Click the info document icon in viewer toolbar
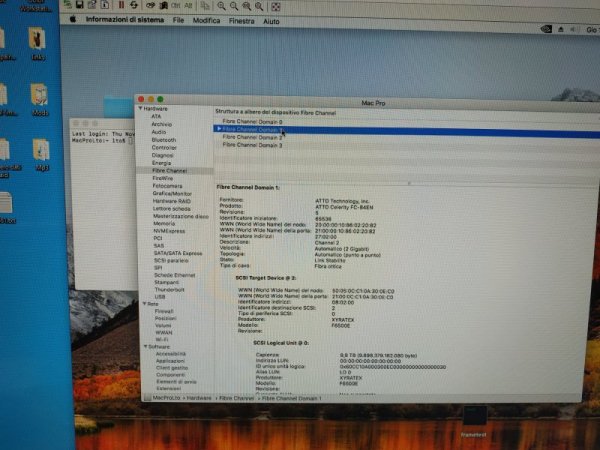 click(x=105, y=5)
